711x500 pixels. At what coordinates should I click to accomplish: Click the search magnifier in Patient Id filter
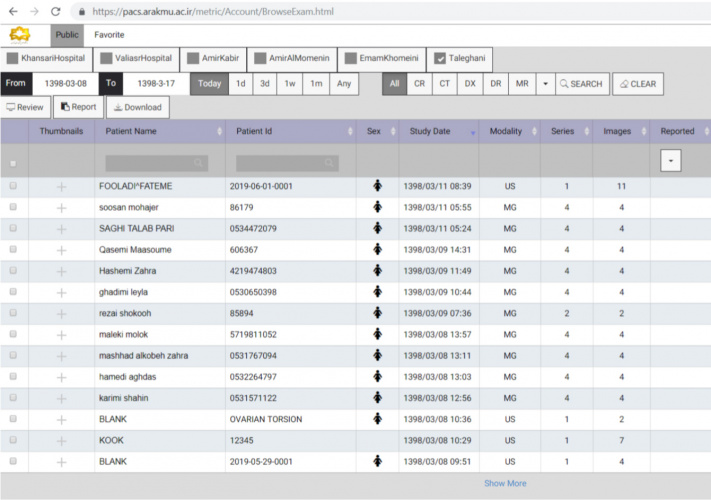point(331,162)
